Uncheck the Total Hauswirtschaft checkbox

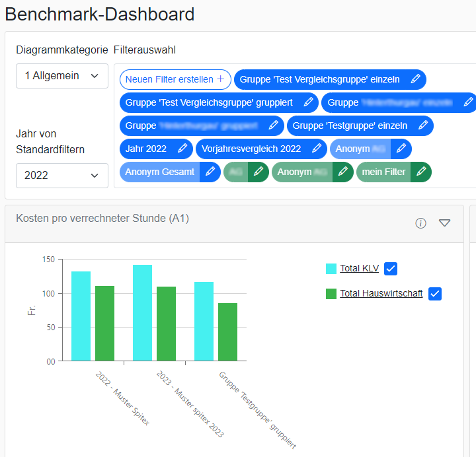[435, 294]
